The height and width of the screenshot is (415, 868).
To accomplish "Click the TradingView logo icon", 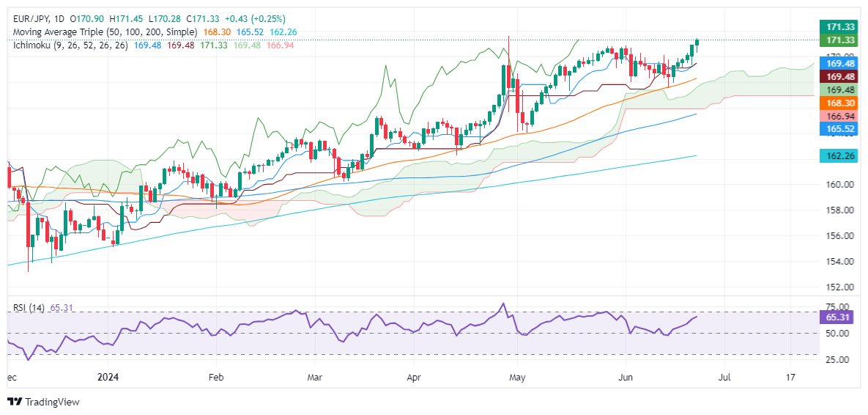I will coord(15,402).
